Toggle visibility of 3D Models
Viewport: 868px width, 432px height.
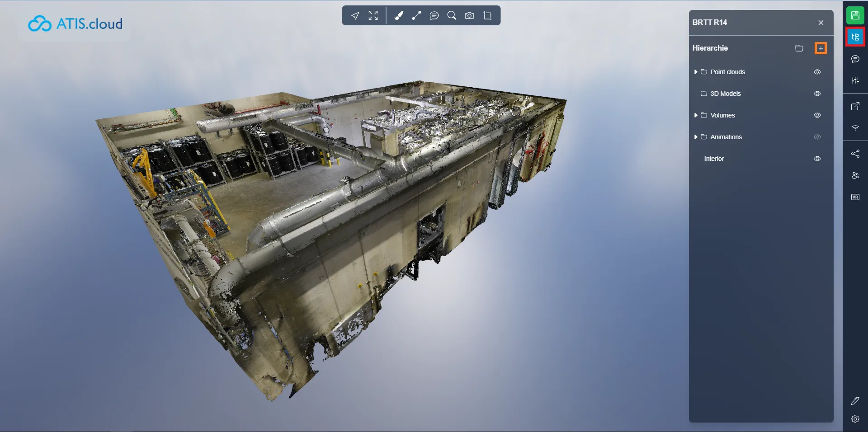pyautogui.click(x=817, y=94)
